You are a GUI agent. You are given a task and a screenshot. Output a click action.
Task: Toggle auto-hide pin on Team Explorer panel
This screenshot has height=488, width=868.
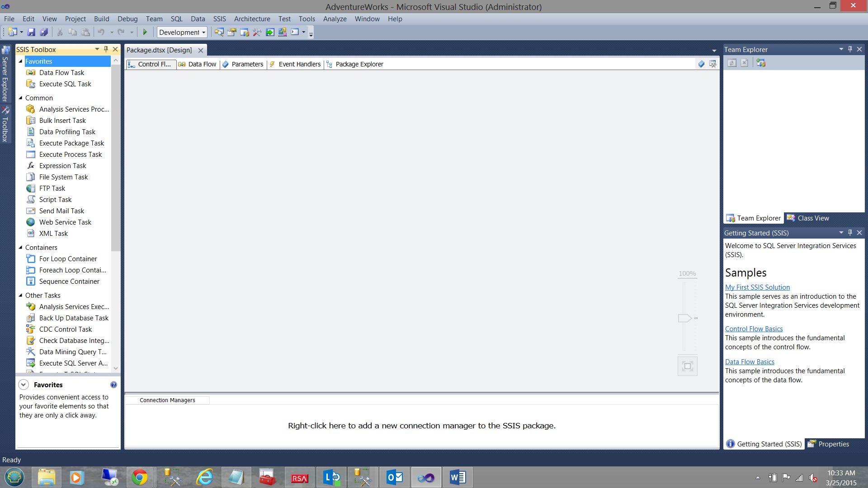coord(850,49)
